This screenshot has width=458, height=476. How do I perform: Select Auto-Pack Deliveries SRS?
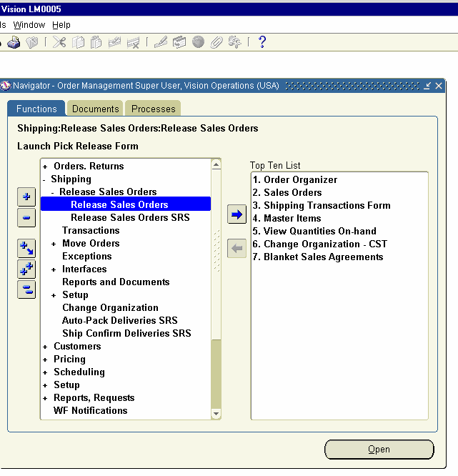click(x=119, y=321)
